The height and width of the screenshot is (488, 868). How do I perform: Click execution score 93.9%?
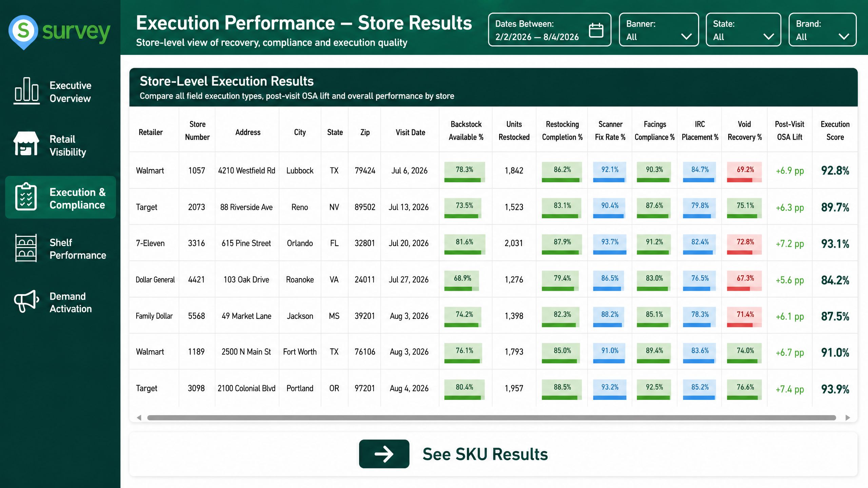835,389
